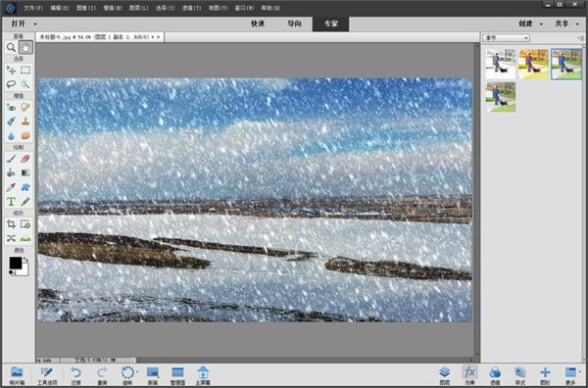
Task: Select the Crop tool
Action: pyautogui.click(x=11, y=224)
